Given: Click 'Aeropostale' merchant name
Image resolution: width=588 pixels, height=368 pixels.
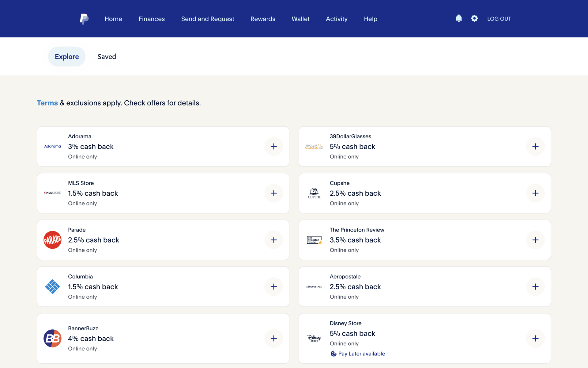Looking at the screenshot, I should tap(345, 277).
